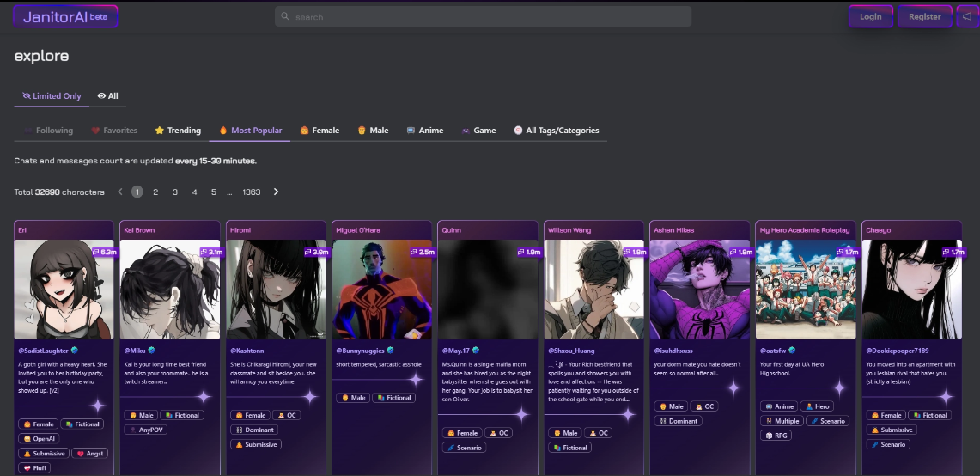Jump to last page 1363
This screenshot has width=980, height=476.
coord(252,192)
